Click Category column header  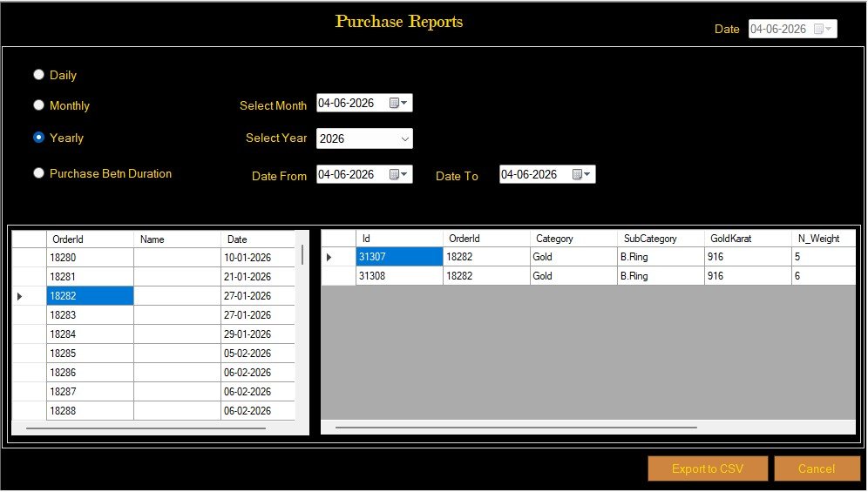tap(573, 239)
